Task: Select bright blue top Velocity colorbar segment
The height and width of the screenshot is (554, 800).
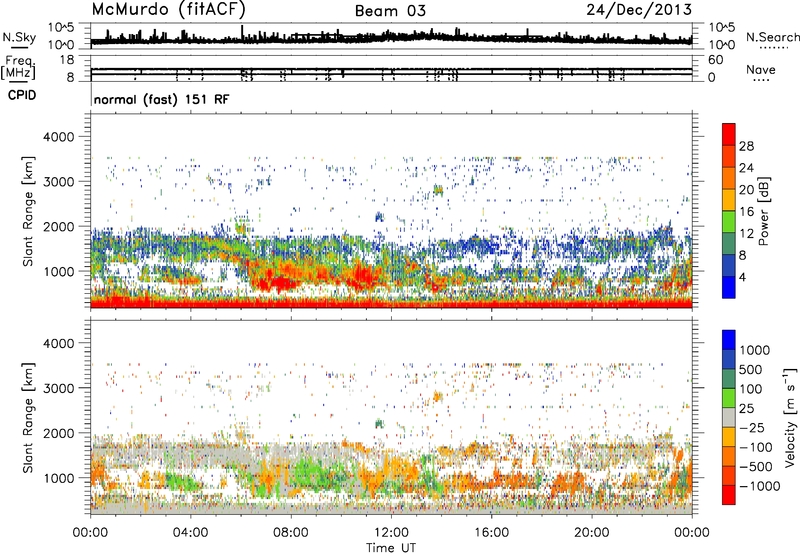Action: pyautogui.click(x=729, y=340)
